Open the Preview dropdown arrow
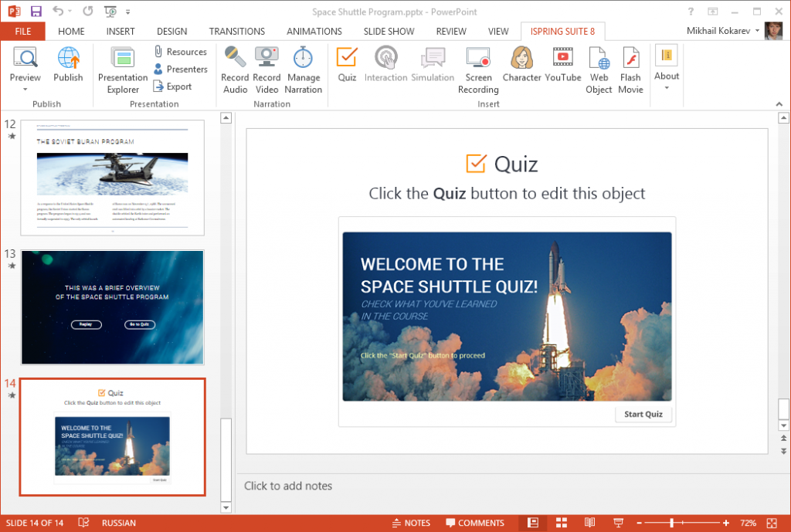The image size is (791, 532). pos(25,90)
